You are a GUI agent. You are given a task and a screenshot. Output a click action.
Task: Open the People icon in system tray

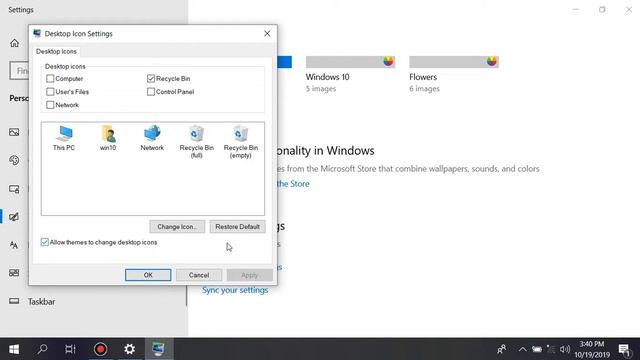[x=502, y=349]
